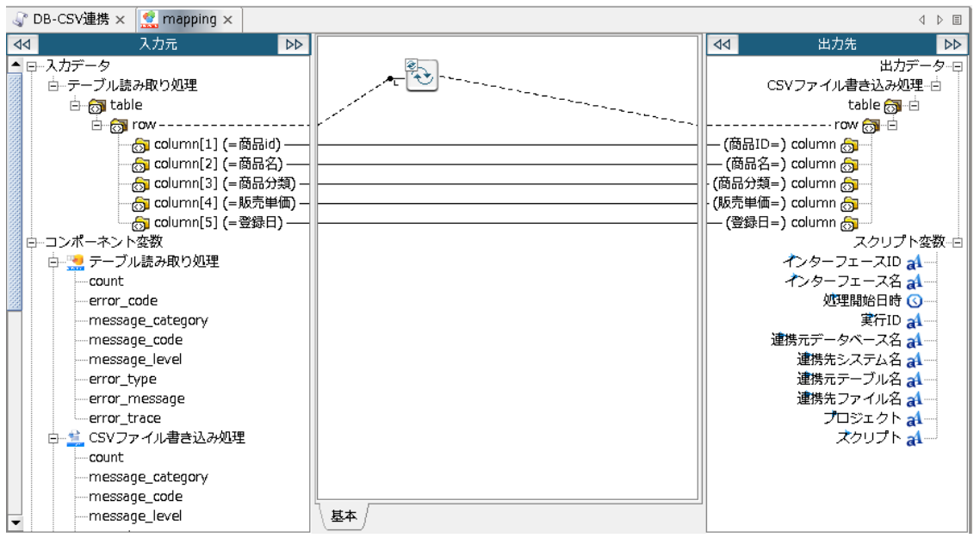This screenshot has width=980, height=538.
Task: Click the table folder icon in input tree
Action: [x=97, y=105]
